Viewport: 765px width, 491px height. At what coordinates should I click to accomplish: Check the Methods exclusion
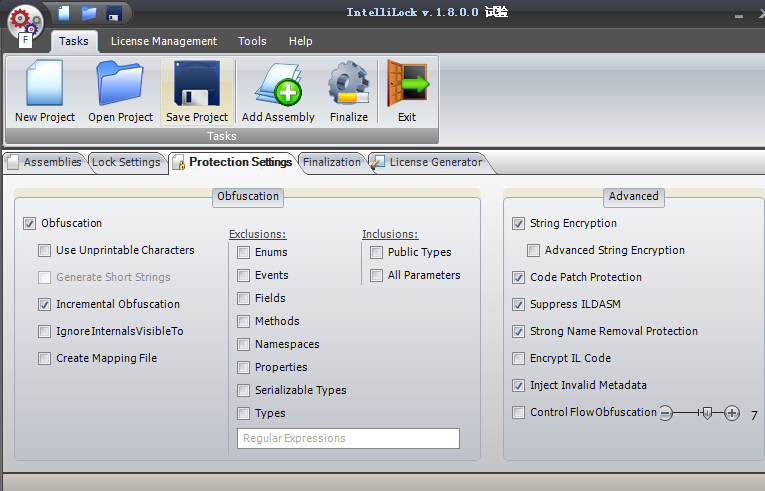(x=243, y=321)
